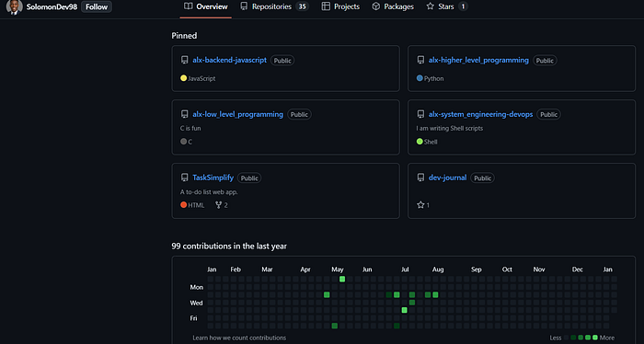Click the 'Less' legend label
Image resolution: width=644 pixels, height=344 pixels.
(556, 338)
